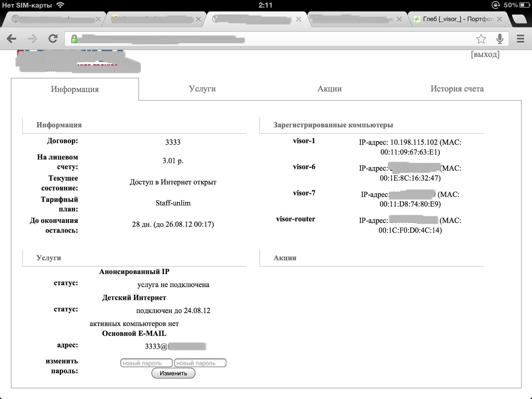This screenshot has height=399, width=532.
Task: Bookmark the page with the star icon
Action: tap(481, 39)
